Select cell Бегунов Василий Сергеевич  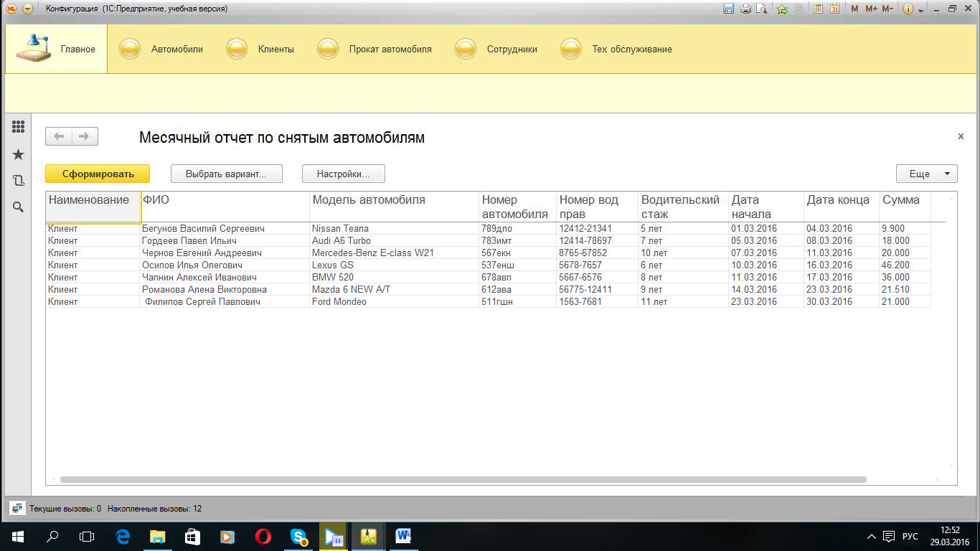(225, 228)
